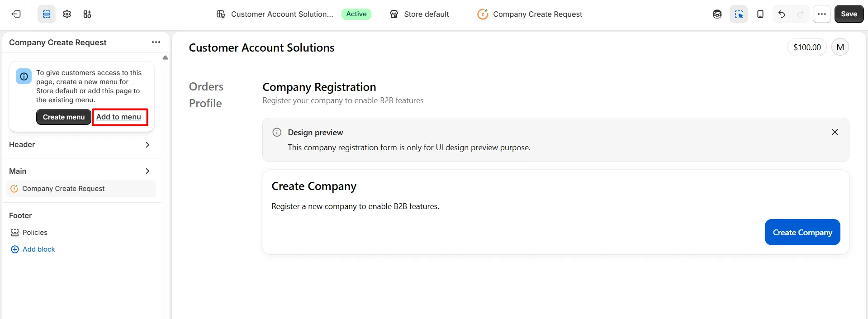The image size is (868, 319).
Task: Open the M account avatar menu
Action: [840, 47]
